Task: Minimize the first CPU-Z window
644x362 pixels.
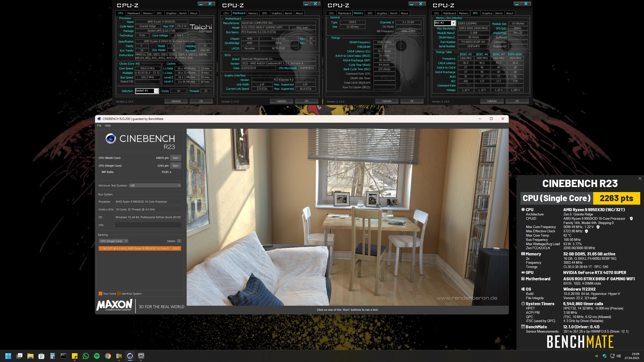Action: (201, 4)
